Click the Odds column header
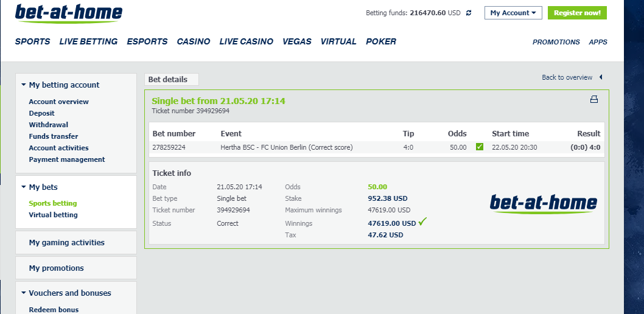Screen dimensions: 644x314 (457, 134)
